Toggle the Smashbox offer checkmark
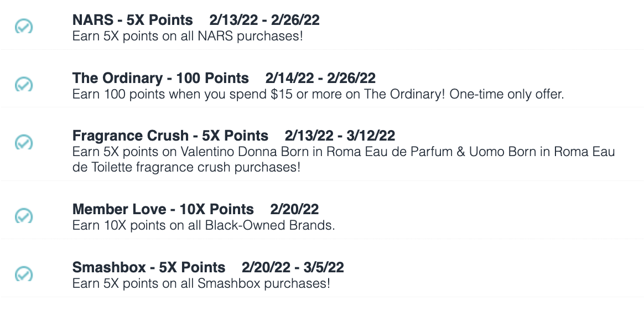644x321 pixels. [24, 274]
